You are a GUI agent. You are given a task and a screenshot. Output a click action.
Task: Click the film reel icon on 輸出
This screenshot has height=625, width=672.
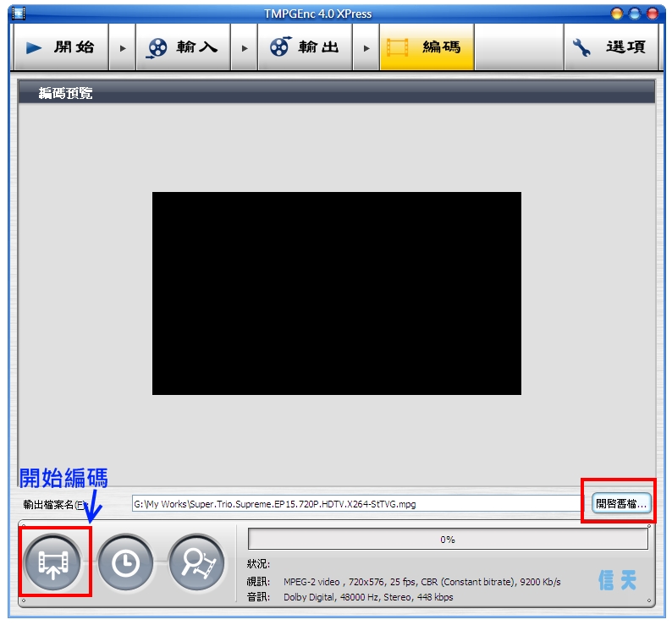coord(279,47)
